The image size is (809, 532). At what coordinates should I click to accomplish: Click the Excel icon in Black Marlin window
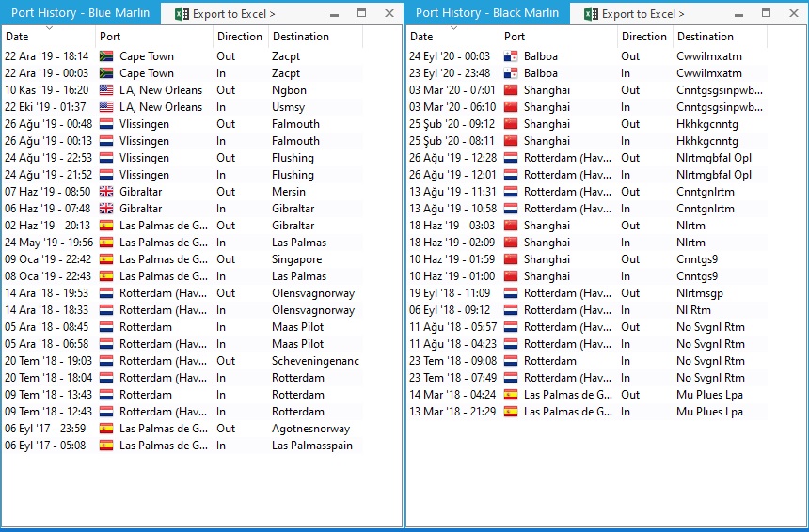(592, 14)
